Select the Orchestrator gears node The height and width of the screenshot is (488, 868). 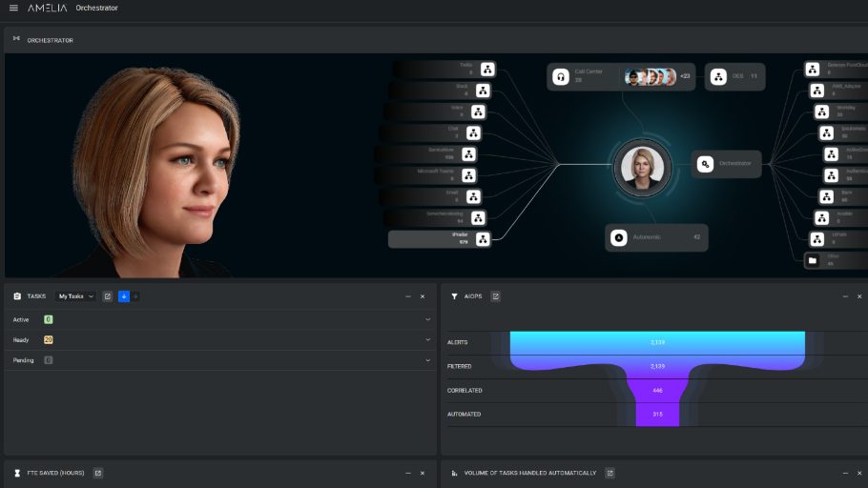tap(726, 164)
